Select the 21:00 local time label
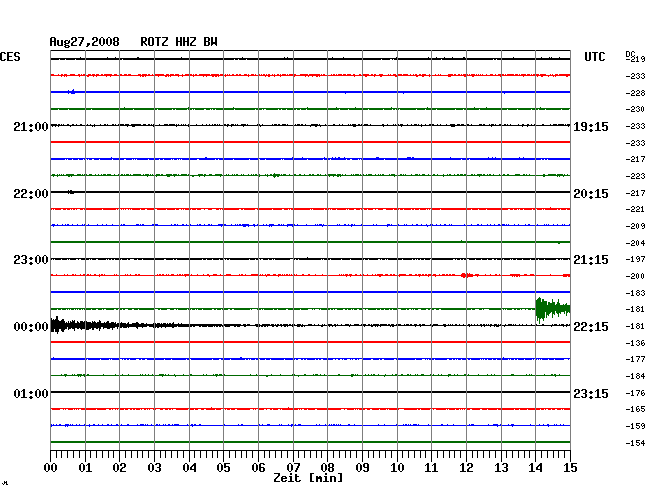The width and height of the screenshot is (650, 494). coord(31,127)
